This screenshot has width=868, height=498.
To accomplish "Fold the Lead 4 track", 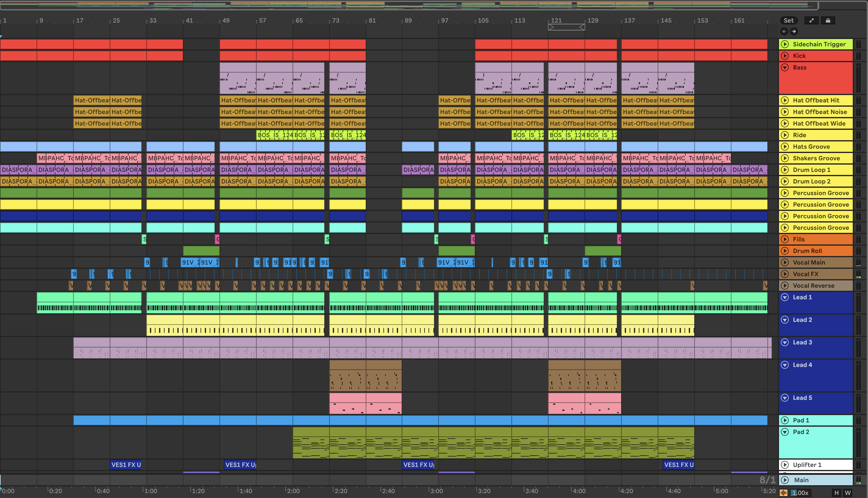I will point(785,365).
